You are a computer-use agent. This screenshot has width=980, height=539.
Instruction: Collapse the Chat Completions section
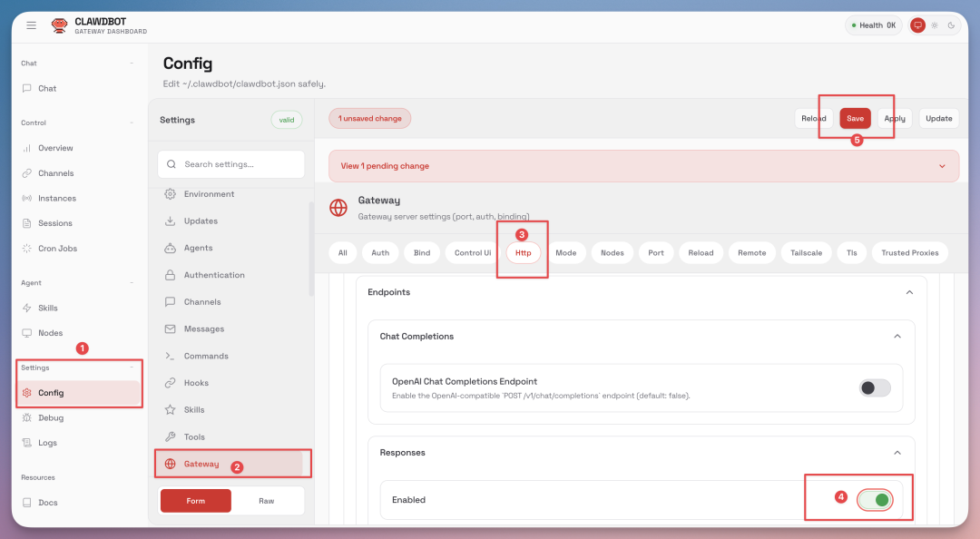click(897, 336)
